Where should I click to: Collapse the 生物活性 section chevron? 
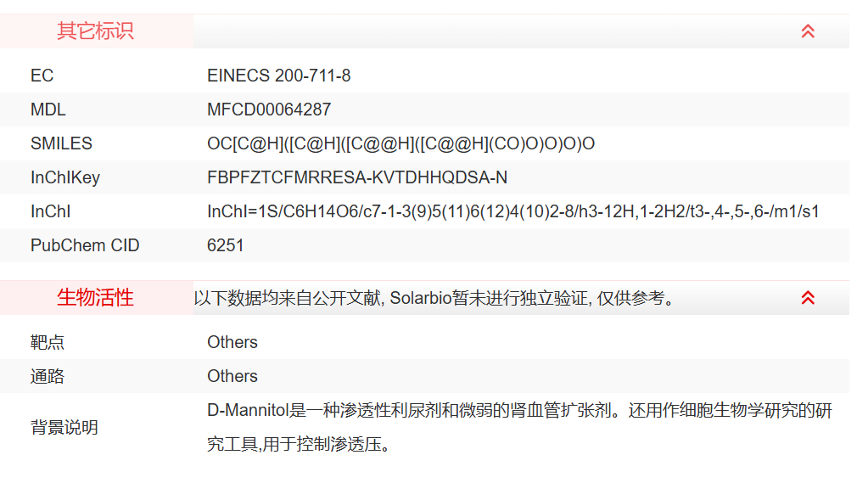[808, 298]
